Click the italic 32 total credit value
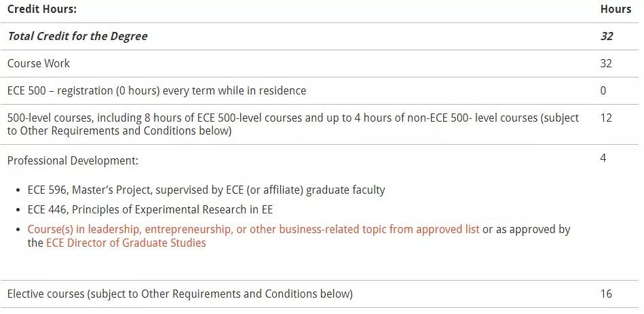644x314 pixels. (607, 36)
